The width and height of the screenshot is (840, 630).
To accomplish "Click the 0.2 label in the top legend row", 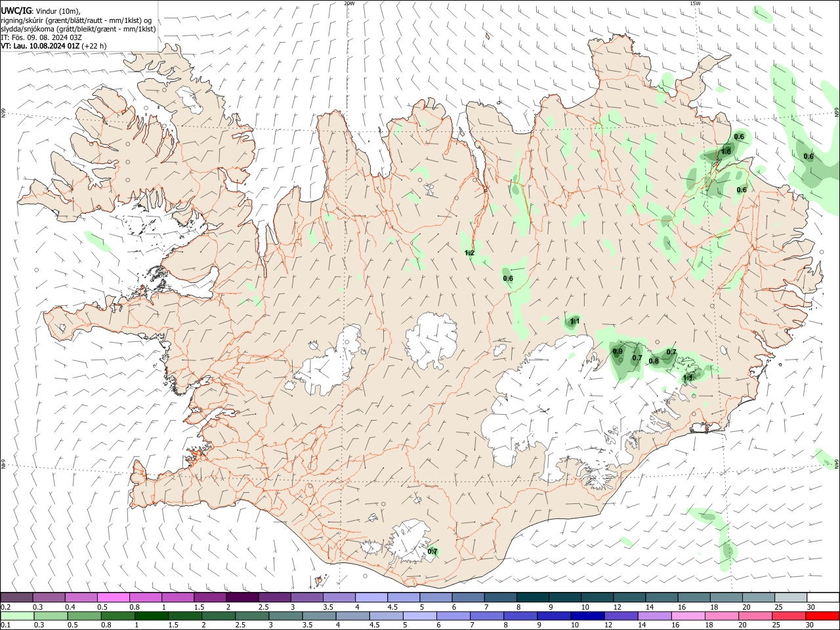I will pyautogui.click(x=5, y=607).
